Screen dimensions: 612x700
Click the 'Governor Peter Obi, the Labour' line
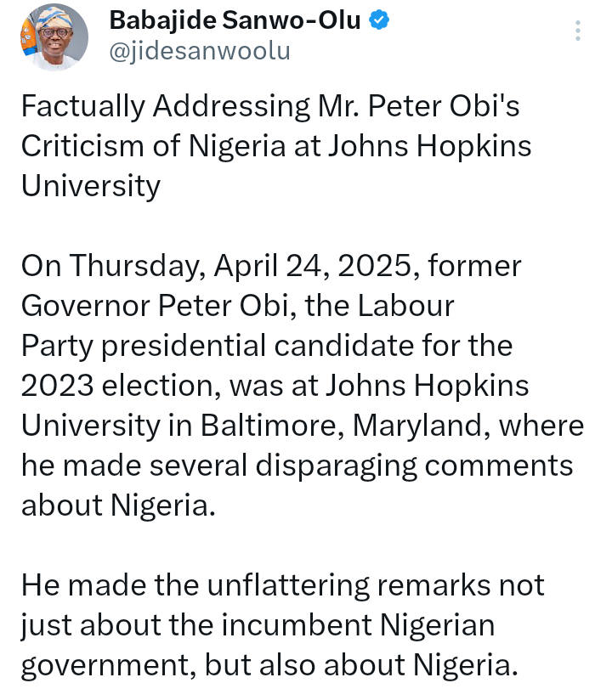coord(238,306)
